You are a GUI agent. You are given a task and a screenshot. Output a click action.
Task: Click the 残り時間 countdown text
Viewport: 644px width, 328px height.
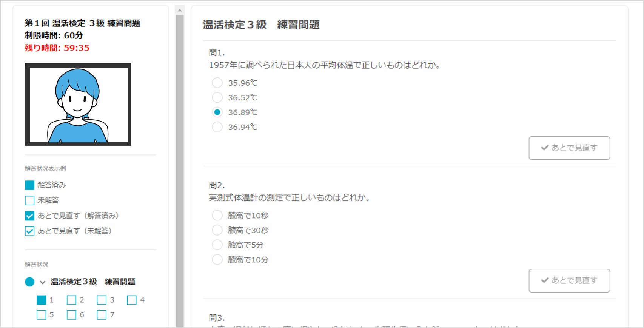pyautogui.click(x=57, y=48)
